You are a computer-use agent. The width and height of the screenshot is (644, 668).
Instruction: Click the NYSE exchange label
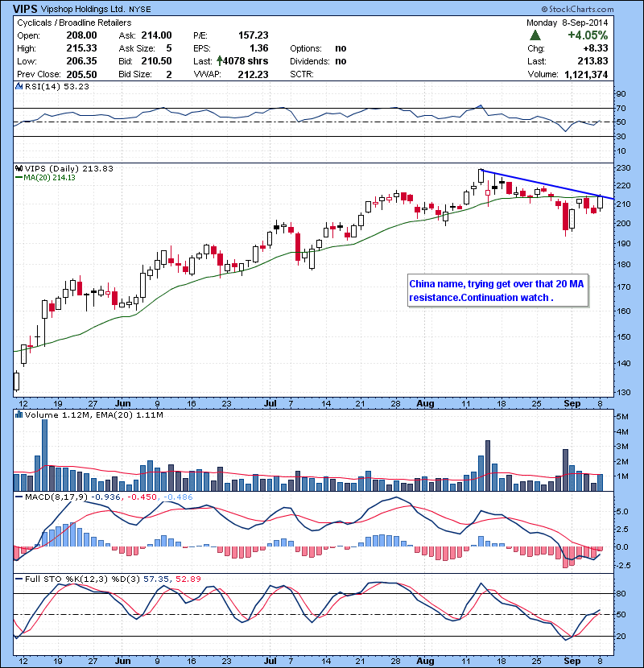point(140,10)
